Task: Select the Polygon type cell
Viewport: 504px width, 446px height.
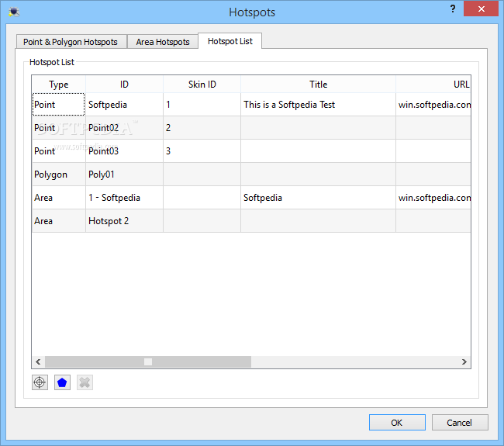Action: (58, 175)
